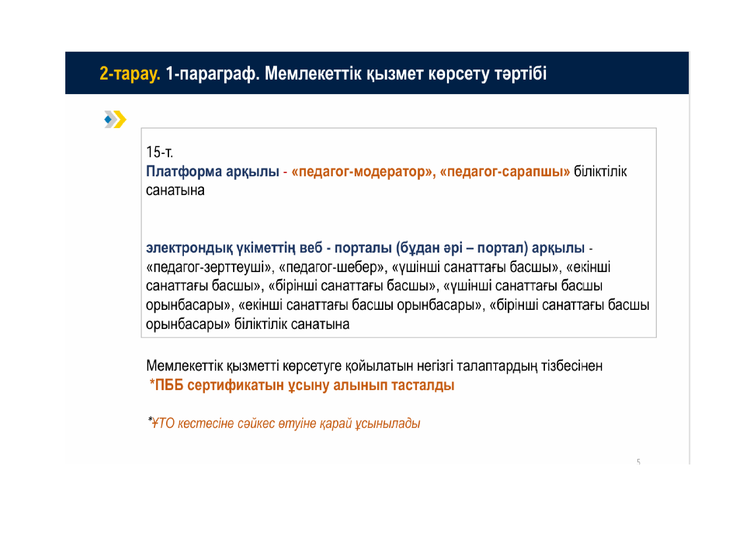Image resolution: width=756 pixels, height=535 pixels.
Task: Select the orange «педагог-сарапшы» text
Action: pyautogui.click(x=505, y=171)
